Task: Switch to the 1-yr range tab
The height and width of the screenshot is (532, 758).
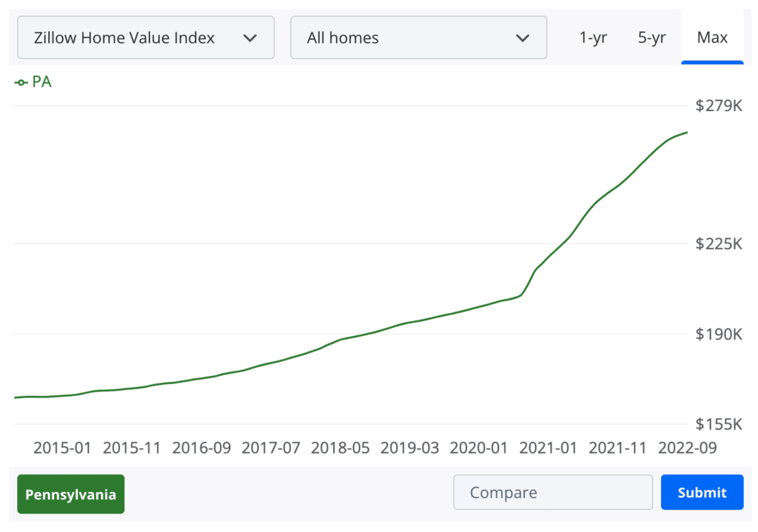Action: [x=593, y=38]
